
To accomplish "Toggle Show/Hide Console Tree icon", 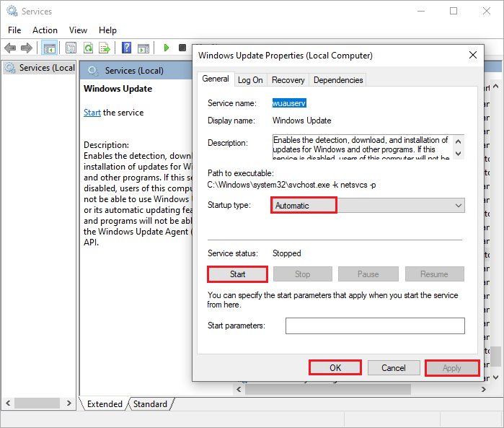I will coord(49,48).
